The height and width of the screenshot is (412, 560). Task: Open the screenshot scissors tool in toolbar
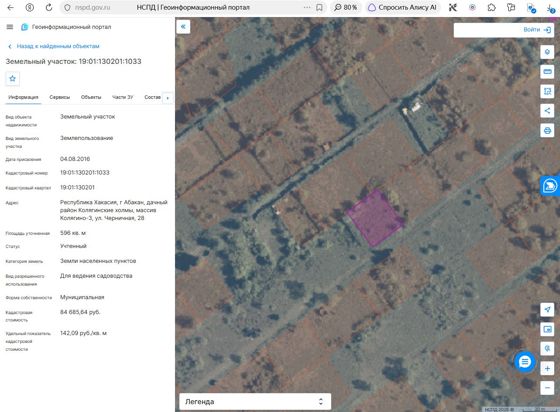453,7
